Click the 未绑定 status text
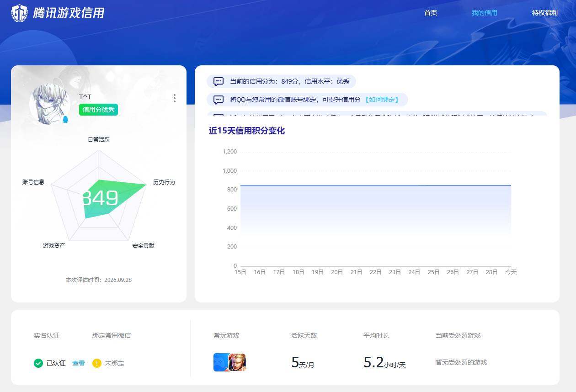The image size is (576, 392). [115, 363]
